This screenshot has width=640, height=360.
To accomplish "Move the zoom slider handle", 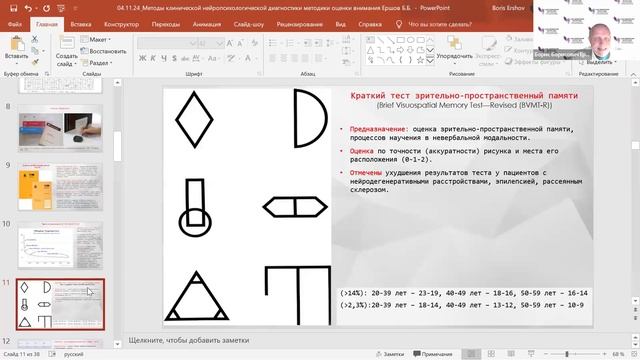I will tap(567, 354).
